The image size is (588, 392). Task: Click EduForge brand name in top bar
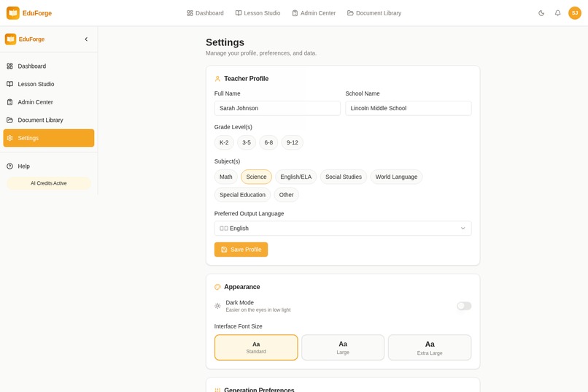37,13
